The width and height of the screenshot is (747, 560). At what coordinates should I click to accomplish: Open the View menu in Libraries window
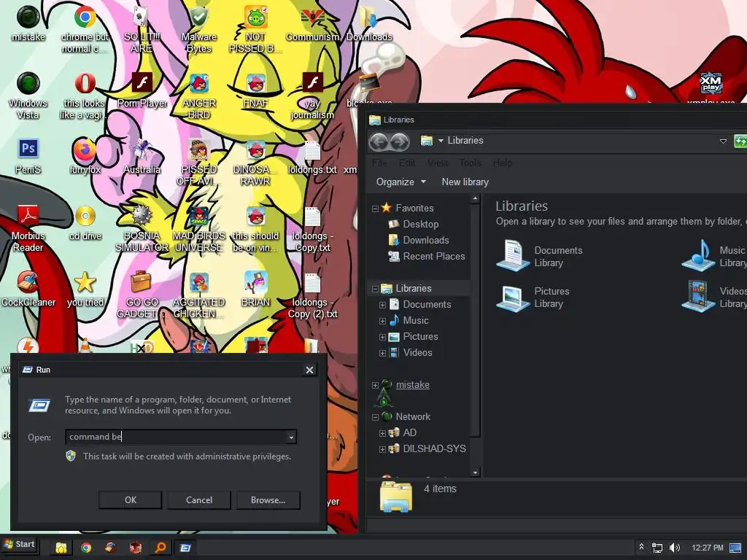point(438,163)
